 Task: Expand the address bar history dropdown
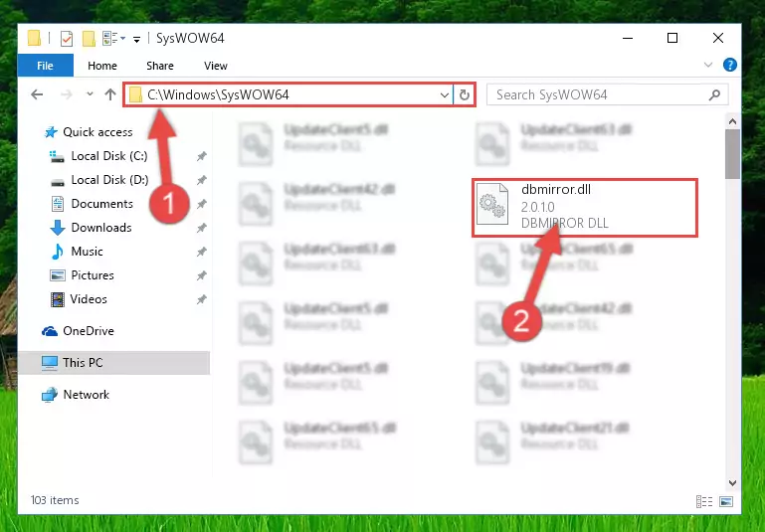click(445, 95)
